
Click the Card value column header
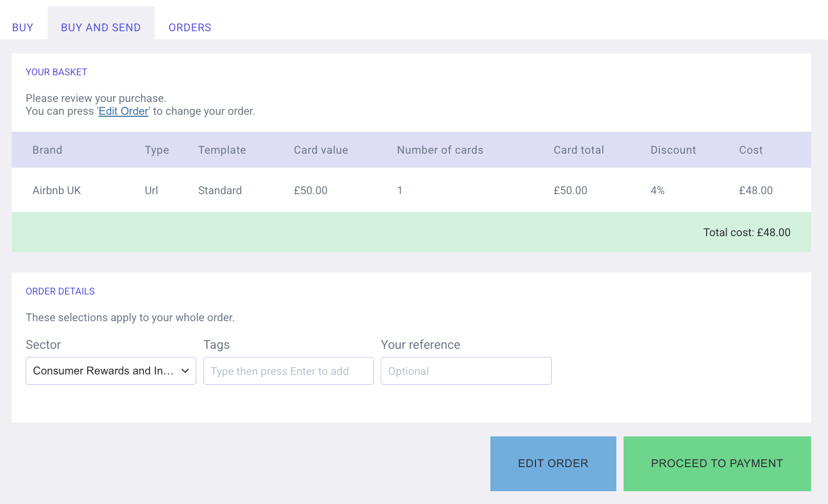[321, 150]
